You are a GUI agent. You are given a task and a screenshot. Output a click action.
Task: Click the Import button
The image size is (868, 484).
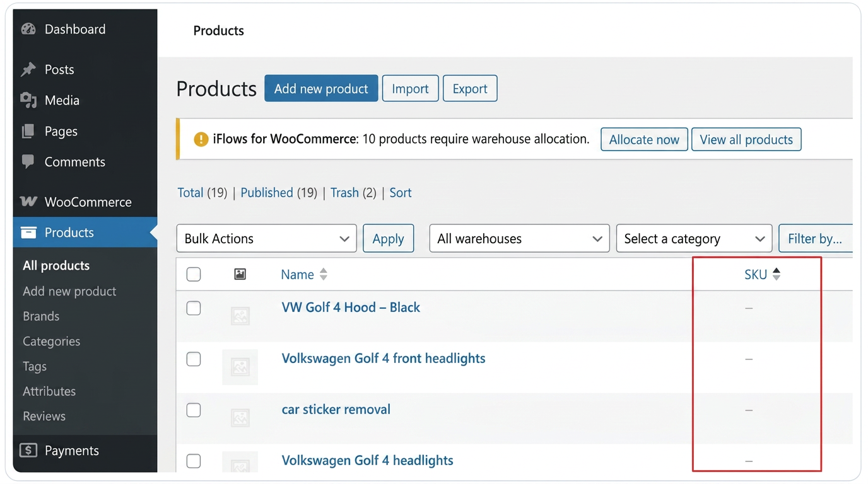pos(410,88)
